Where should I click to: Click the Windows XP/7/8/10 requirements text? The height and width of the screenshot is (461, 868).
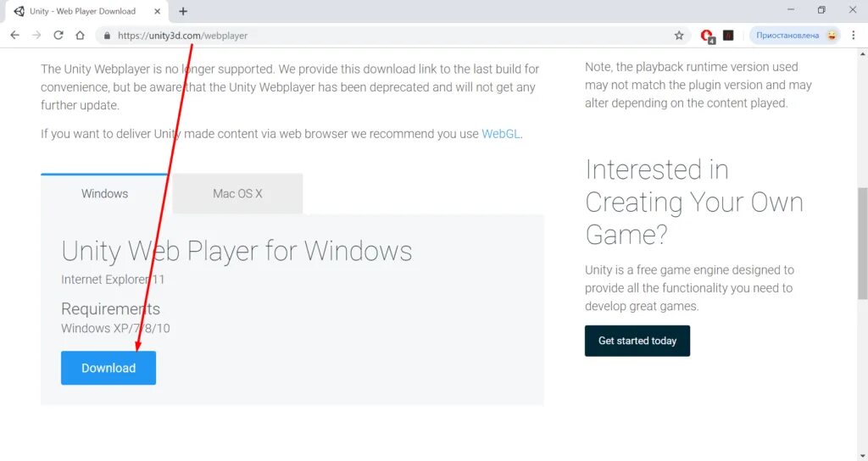pyautogui.click(x=115, y=328)
